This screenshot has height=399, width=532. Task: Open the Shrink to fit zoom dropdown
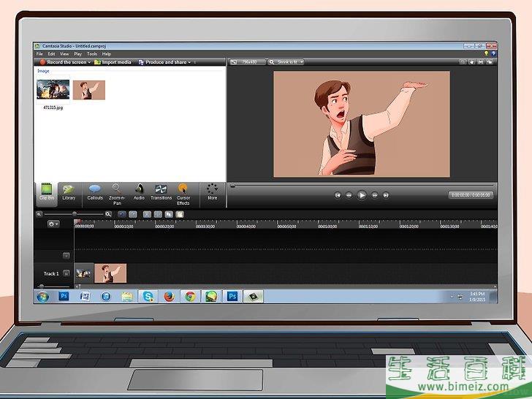click(x=286, y=62)
